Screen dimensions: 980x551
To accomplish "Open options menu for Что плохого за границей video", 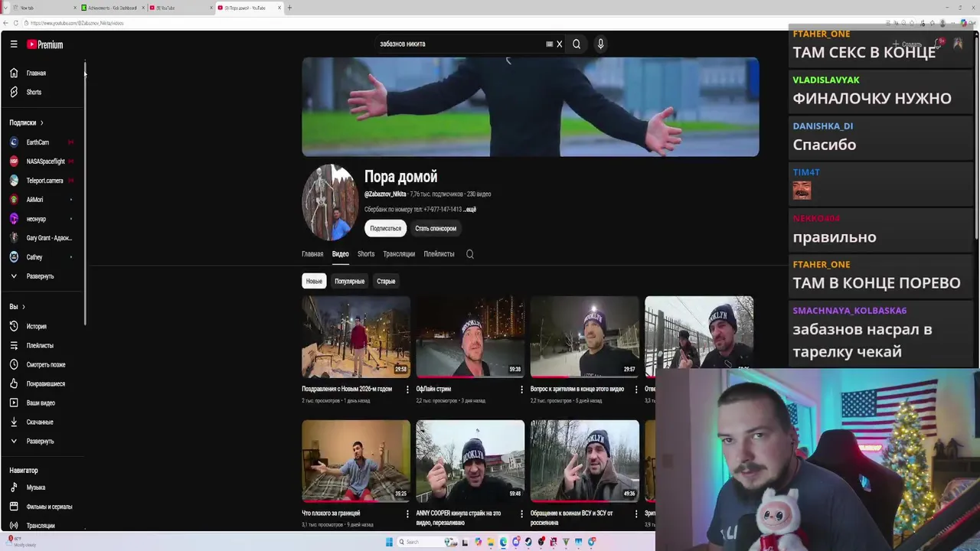I will point(407,514).
